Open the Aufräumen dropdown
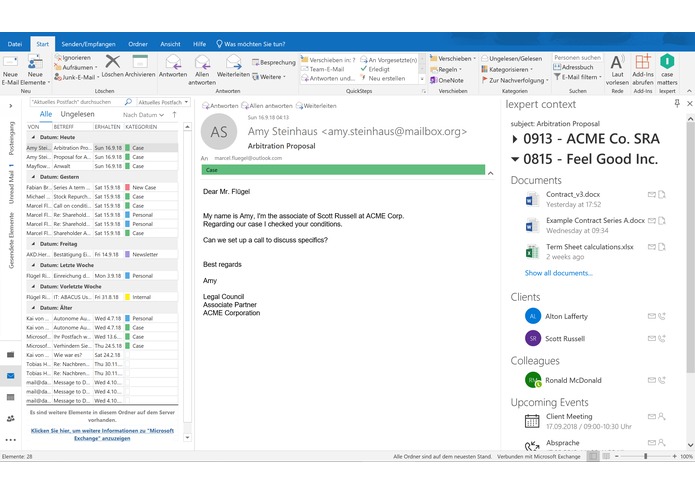The image size is (695, 494). tap(76, 67)
